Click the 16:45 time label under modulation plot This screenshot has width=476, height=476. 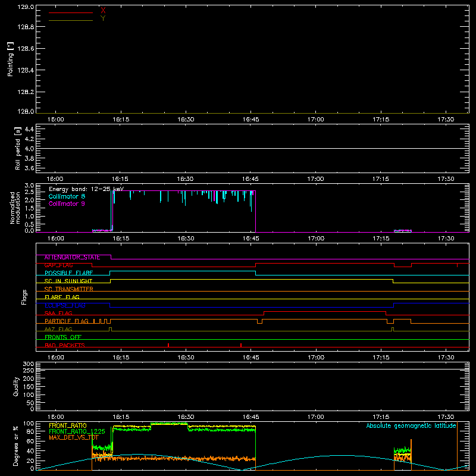click(x=250, y=239)
